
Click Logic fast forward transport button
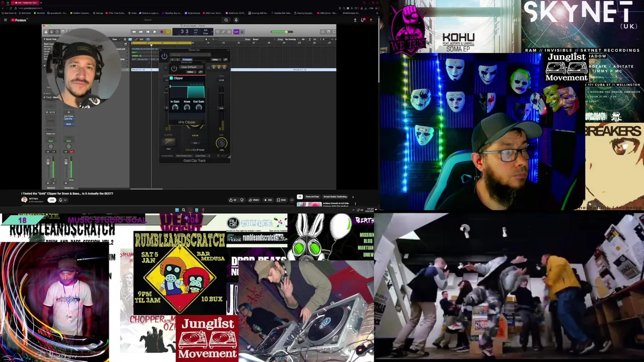pyautogui.click(x=141, y=32)
